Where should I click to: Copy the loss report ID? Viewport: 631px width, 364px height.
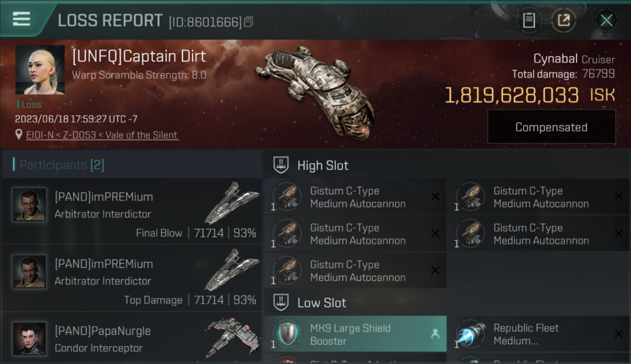[249, 22]
